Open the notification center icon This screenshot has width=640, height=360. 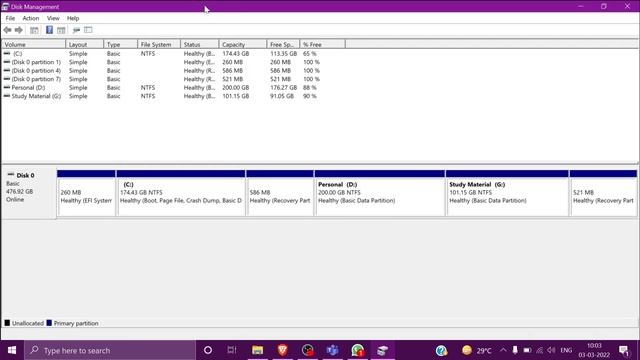[624, 350]
